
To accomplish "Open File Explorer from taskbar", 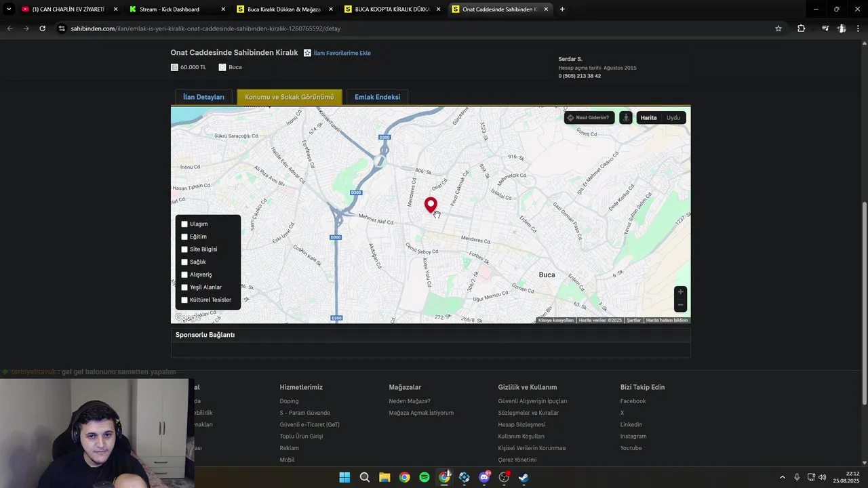I will 384,477.
